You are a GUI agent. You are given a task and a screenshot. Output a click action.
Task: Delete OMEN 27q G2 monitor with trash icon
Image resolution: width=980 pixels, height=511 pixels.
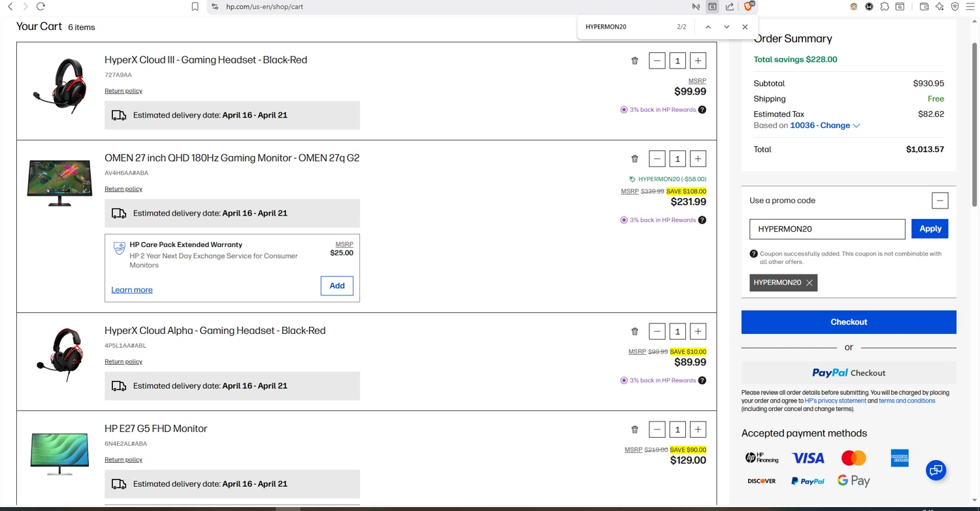tap(634, 159)
